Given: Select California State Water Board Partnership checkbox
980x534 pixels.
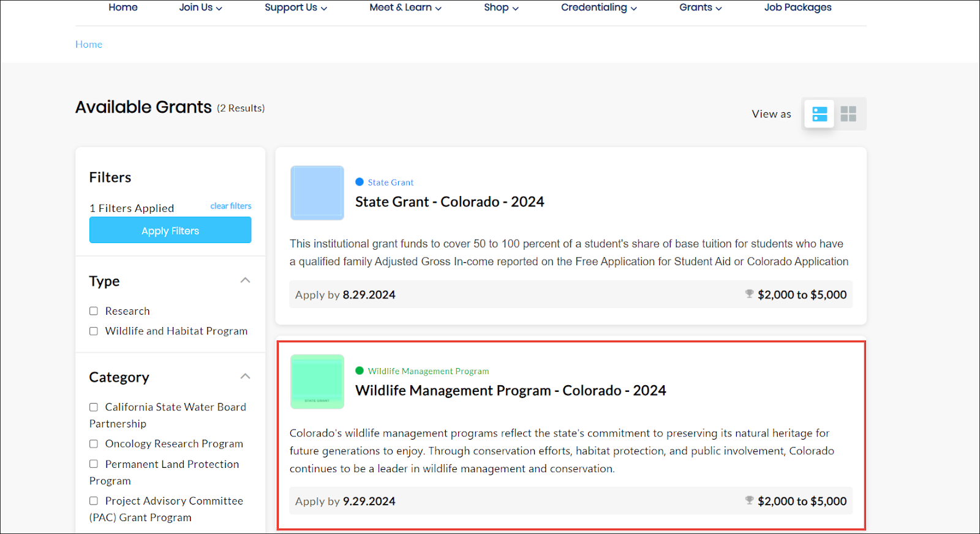Looking at the screenshot, I should click(x=94, y=407).
